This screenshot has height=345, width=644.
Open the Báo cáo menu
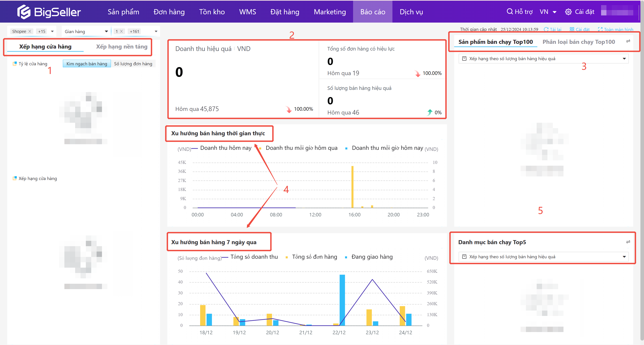(372, 12)
